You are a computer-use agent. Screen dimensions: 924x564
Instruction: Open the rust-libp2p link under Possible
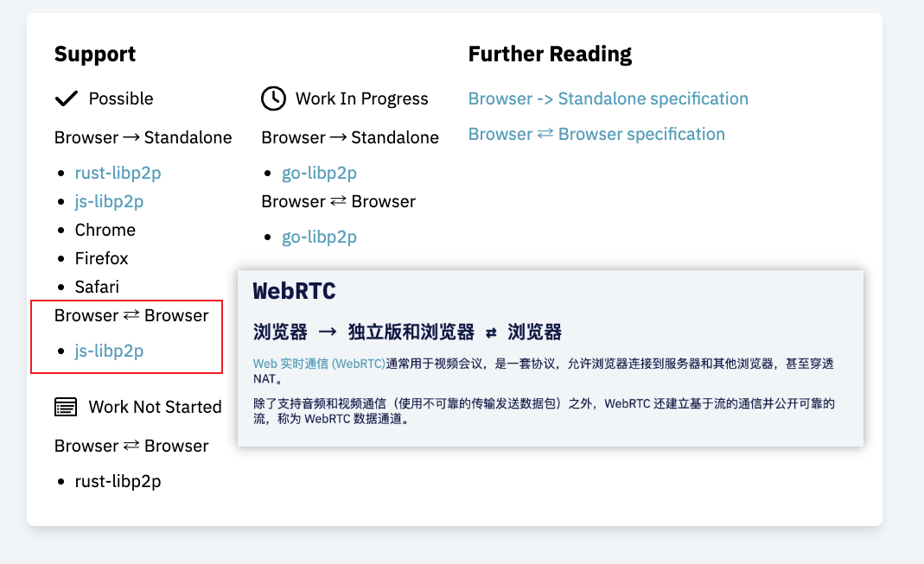[118, 173]
